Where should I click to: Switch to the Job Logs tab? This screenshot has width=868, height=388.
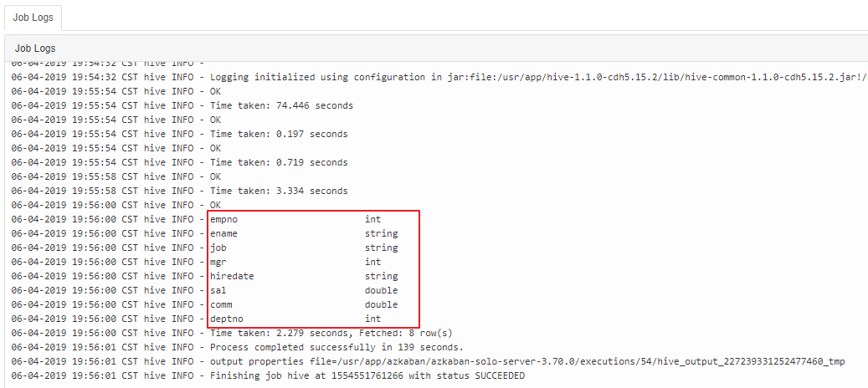(33, 17)
